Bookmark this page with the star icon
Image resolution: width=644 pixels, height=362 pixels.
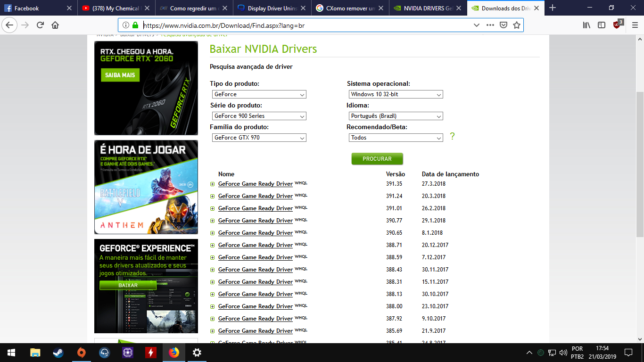pyautogui.click(x=517, y=25)
